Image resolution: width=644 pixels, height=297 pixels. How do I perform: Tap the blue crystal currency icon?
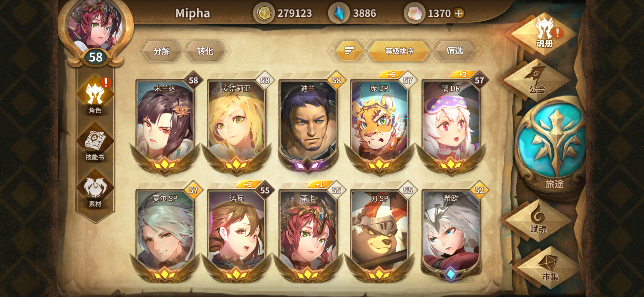click(x=339, y=13)
